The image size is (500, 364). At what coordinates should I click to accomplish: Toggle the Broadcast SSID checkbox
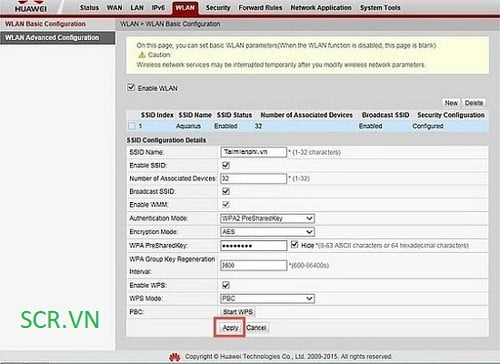(x=226, y=191)
